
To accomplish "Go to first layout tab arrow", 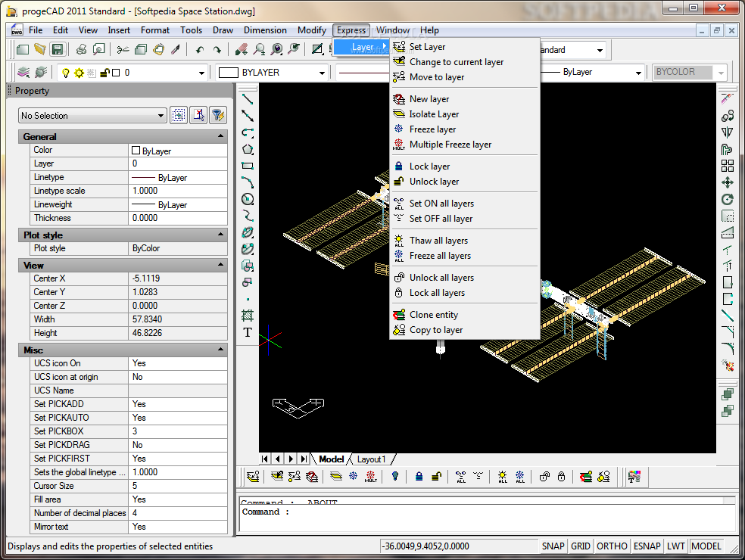I will tap(265, 459).
